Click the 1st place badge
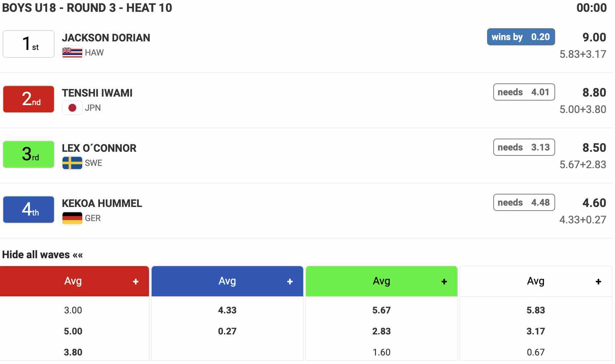This screenshot has width=615, height=364. [29, 44]
